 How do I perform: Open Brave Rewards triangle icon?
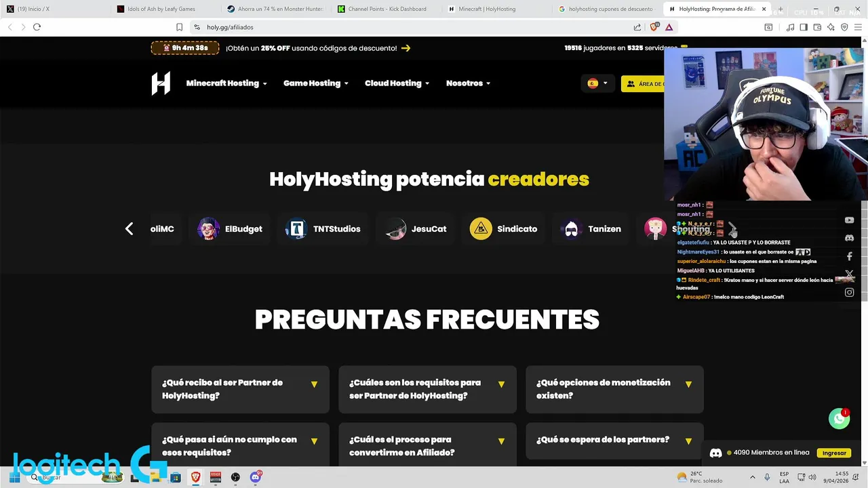[669, 27]
